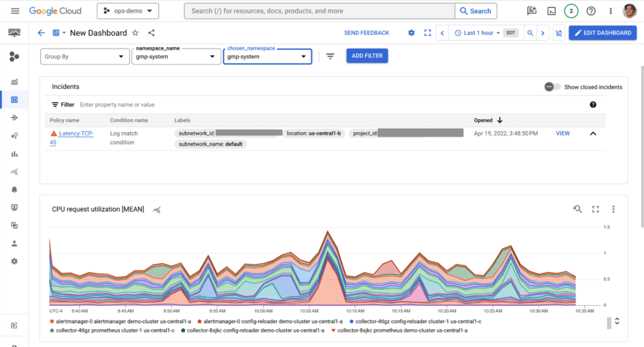
Task: Click the ADD FILTER button
Action: pyautogui.click(x=367, y=56)
